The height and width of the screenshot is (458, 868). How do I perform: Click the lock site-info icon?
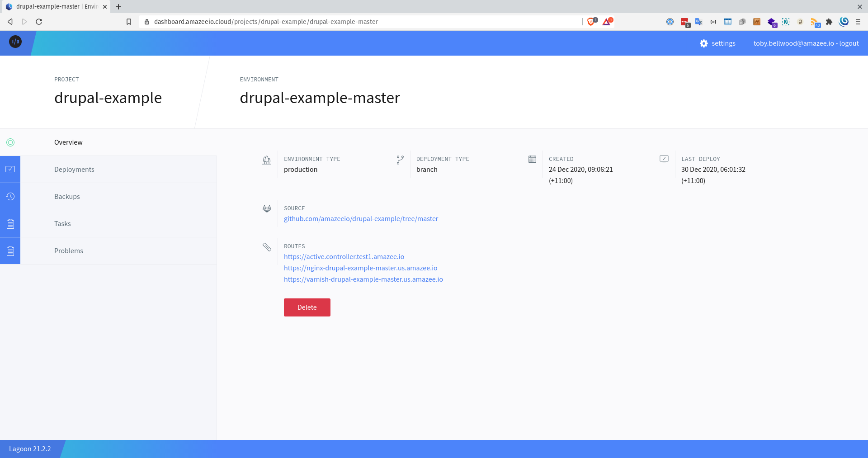click(147, 22)
